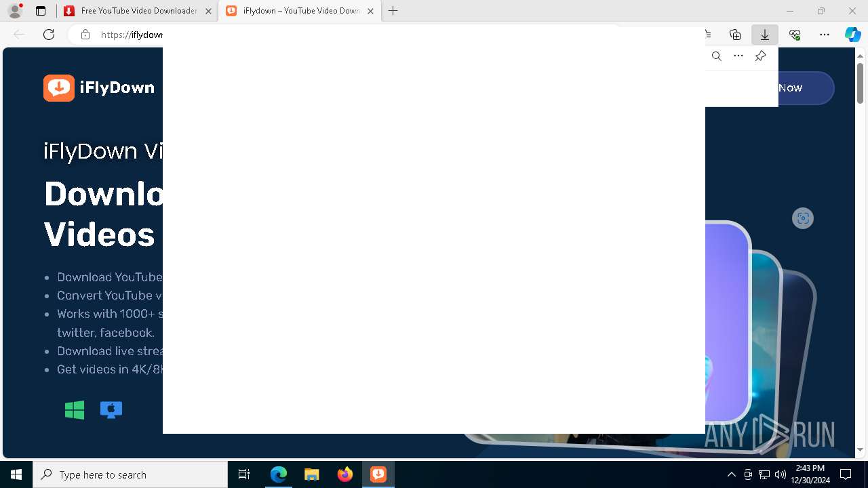Open the Collections toolbar icon
Viewport: 868px width, 488px height.
(735, 35)
